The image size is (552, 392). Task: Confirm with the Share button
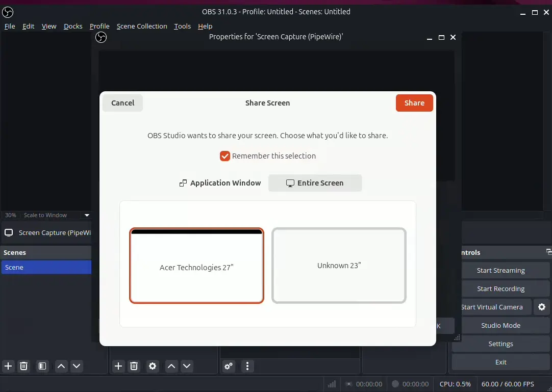pos(414,103)
